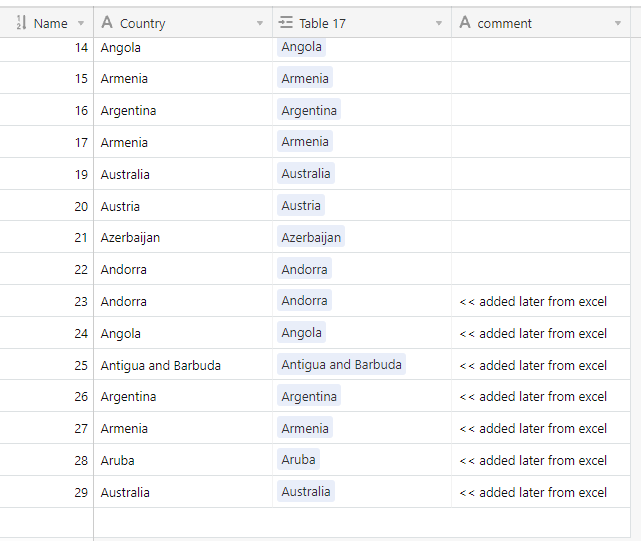Select Country cell Angola in row 24
The image size is (641, 541).
pyautogui.click(x=183, y=332)
